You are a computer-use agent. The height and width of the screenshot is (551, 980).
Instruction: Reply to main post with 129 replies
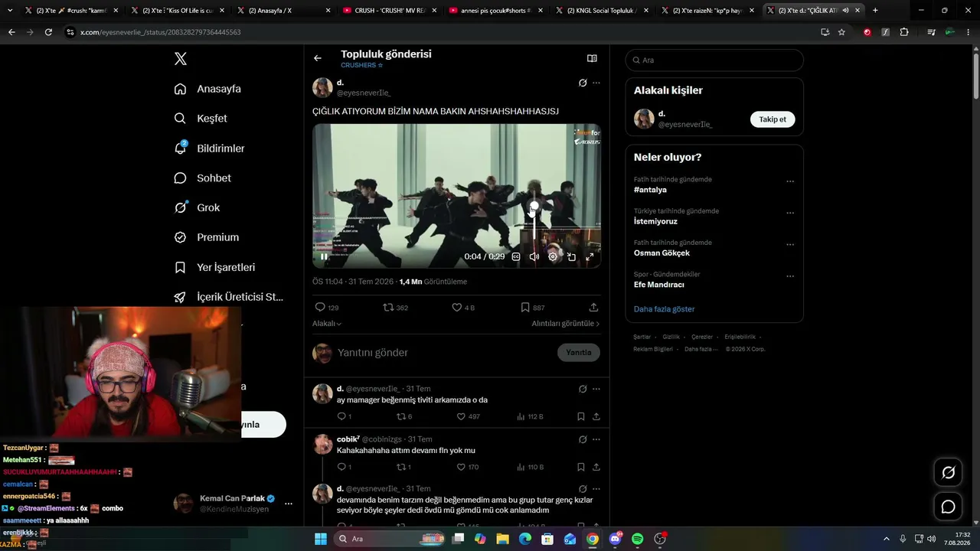click(327, 308)
